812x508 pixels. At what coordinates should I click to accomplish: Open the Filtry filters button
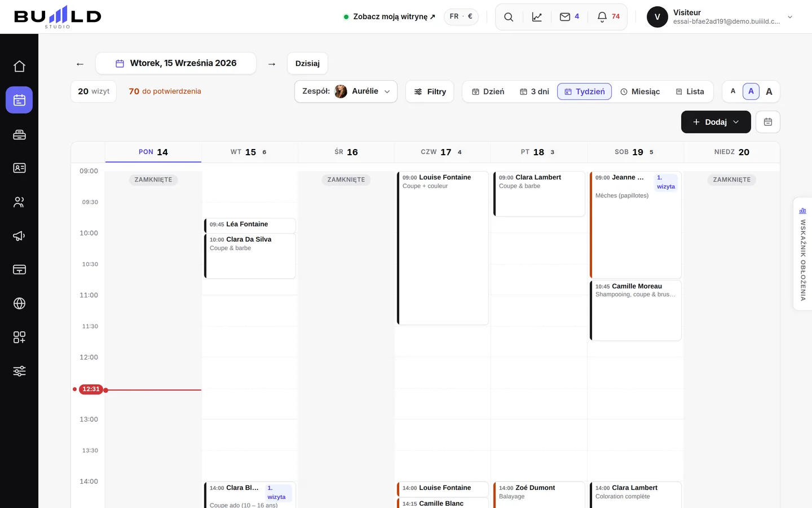coord(430,91)
